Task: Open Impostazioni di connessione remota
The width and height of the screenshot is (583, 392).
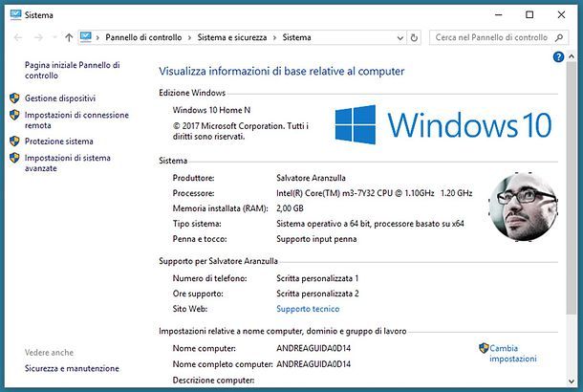Action: (x=76, y=120)
